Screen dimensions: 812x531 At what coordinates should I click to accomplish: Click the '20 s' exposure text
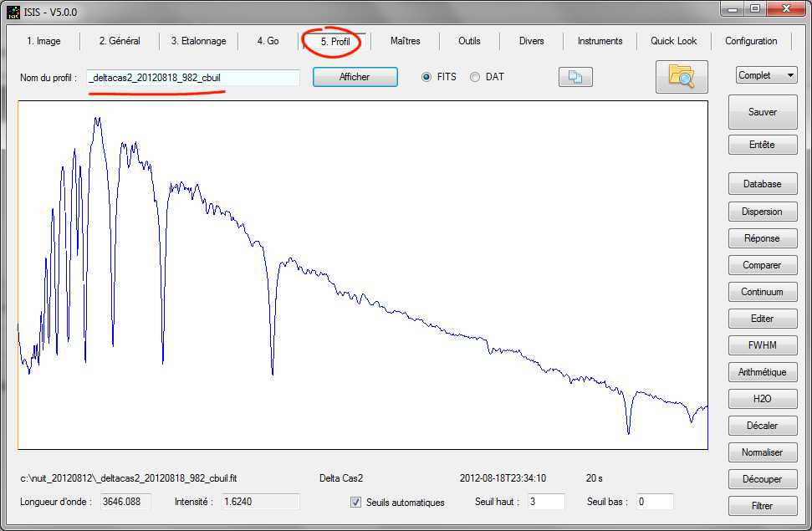[x=595, y=478]
